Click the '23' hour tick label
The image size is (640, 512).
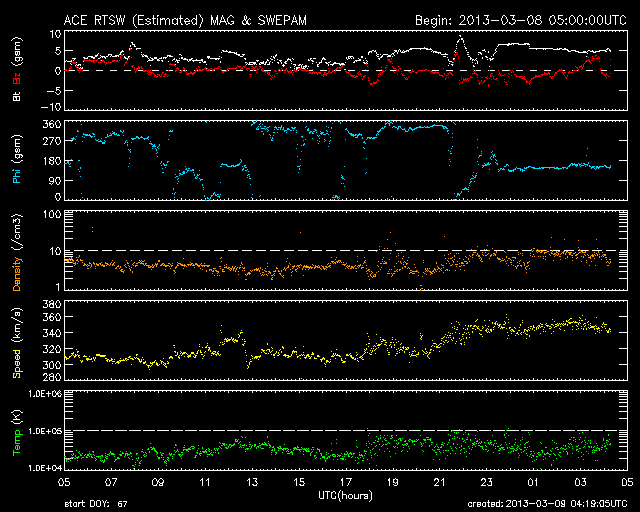tap(487, 482)
